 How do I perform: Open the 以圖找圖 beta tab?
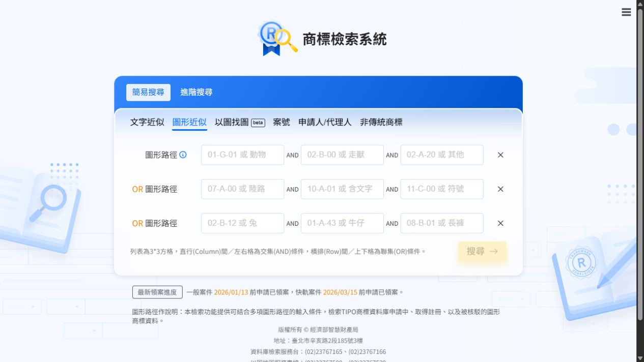click(x=240, y=122)
